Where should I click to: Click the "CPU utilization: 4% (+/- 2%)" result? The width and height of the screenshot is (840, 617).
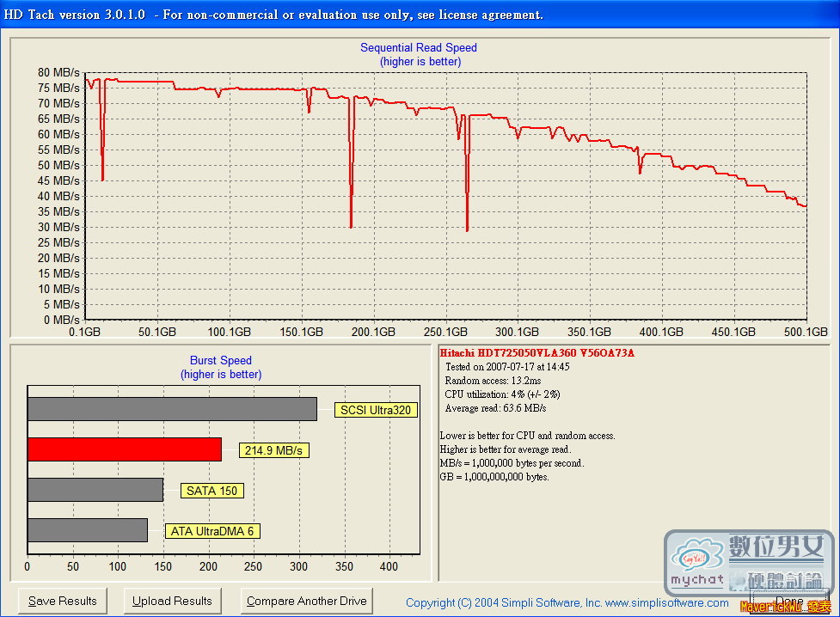pos(502,394)
